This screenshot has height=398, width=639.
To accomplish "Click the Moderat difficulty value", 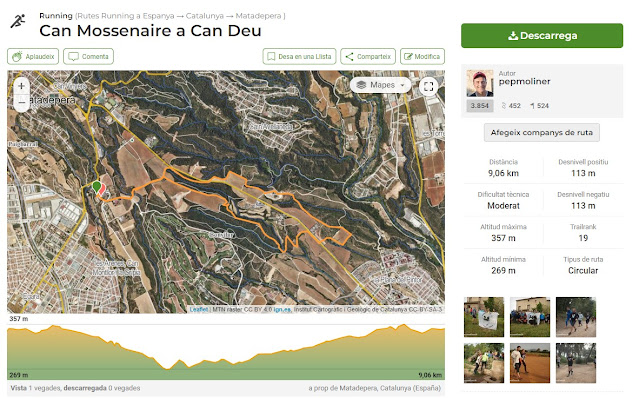I will click(x=503, y=206).
